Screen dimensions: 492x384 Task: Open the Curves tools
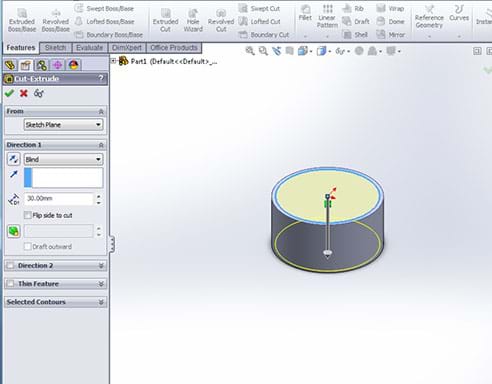[459, 13]
